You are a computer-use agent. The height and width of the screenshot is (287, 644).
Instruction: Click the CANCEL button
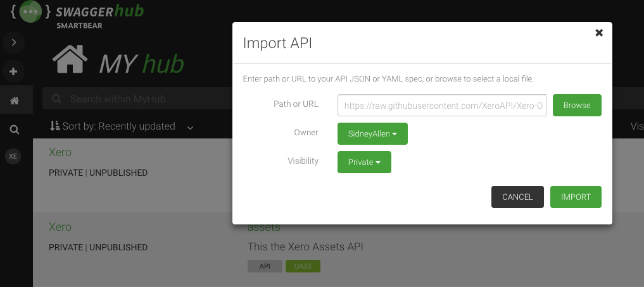pyautogui.click(x=517, y=197)
